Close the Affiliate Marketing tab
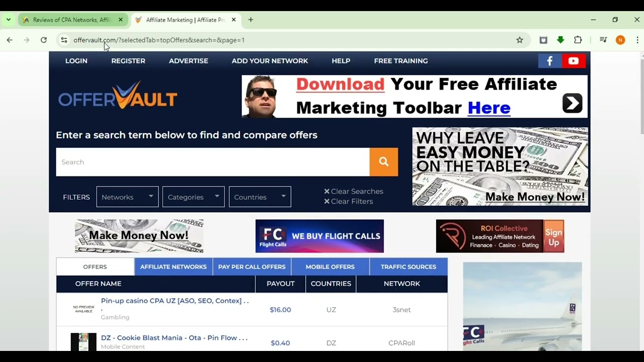The image size is (644, 362). [x=233, y=20]
